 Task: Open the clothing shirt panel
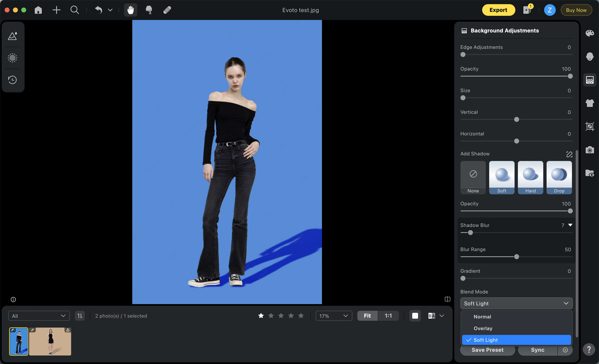point(589,103)
